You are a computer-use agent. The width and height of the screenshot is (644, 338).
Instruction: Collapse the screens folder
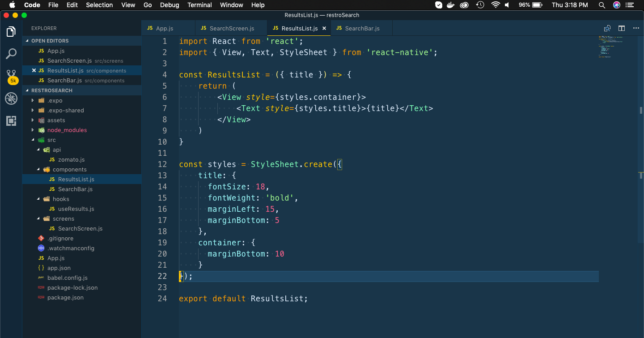click(38, 218)
